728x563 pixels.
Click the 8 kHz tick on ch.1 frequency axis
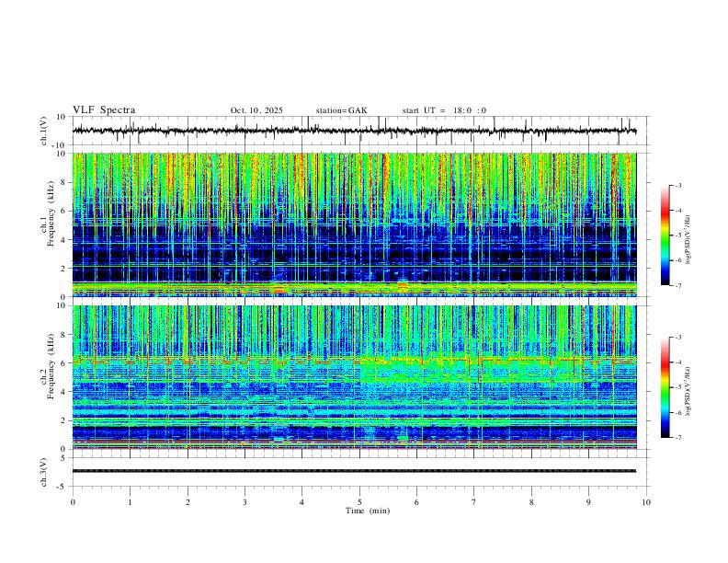[64, 182]
